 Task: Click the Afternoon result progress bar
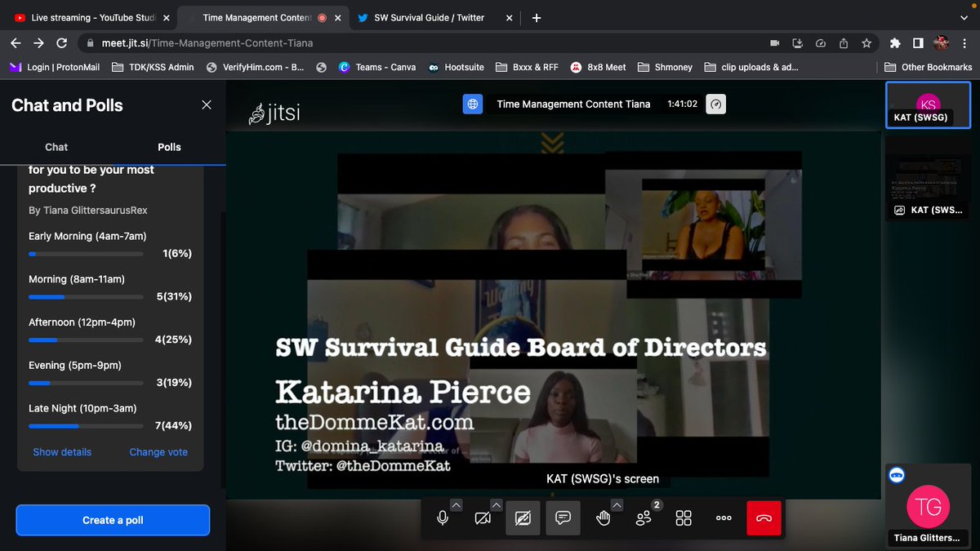pyautogui.click(x=86, y=340)
